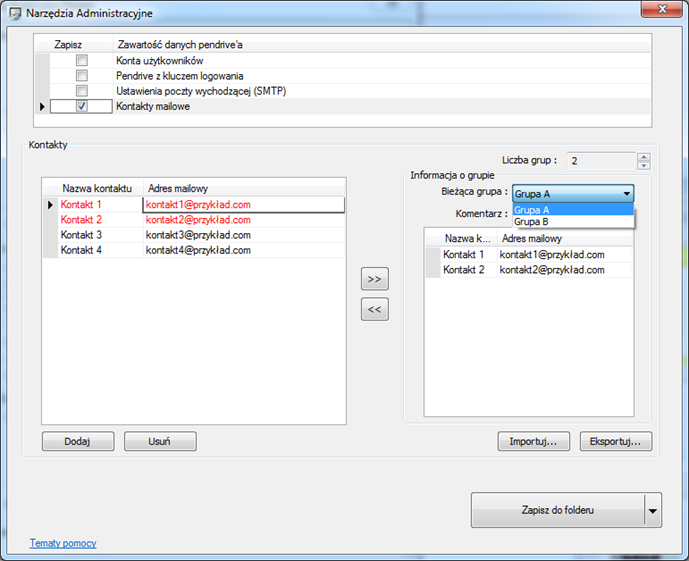This screenshot has width=689, height=561.
Task: Select Kontakt 1 in the contacts list
Action: [81, 204]
